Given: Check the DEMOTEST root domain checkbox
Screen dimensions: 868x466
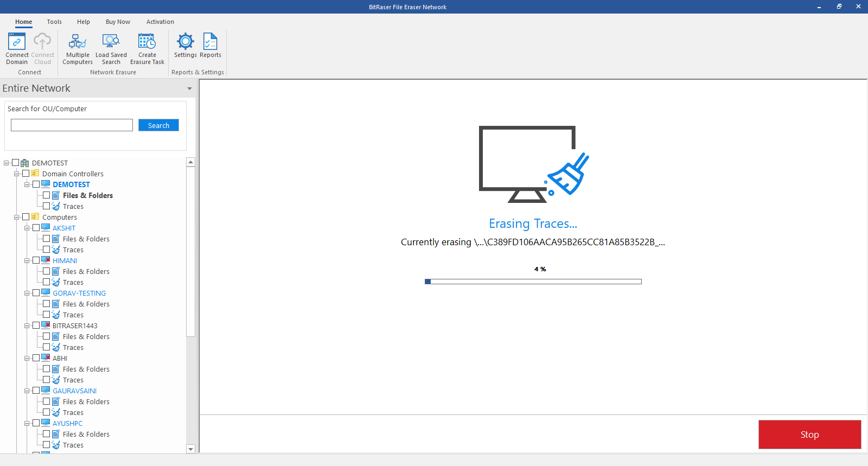Looking at the screenshot, I should point(15,163).
